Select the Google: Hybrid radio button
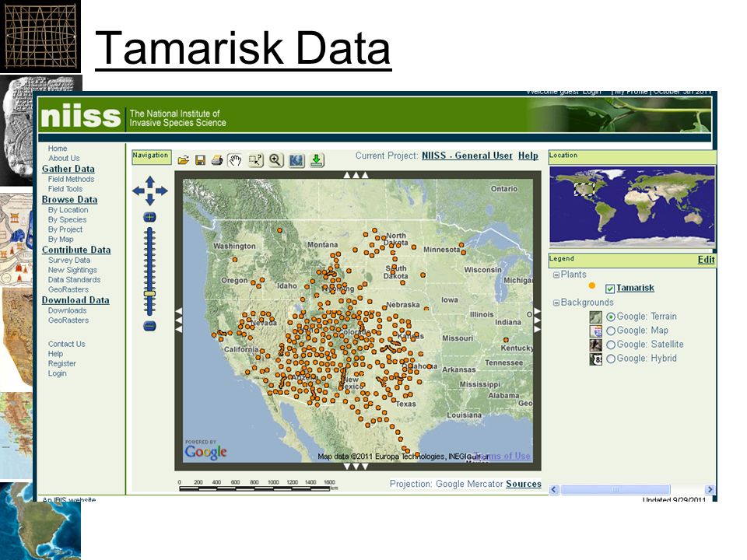Image resolution: width=747 pixels, height=560 pixels. click(611, 359)
